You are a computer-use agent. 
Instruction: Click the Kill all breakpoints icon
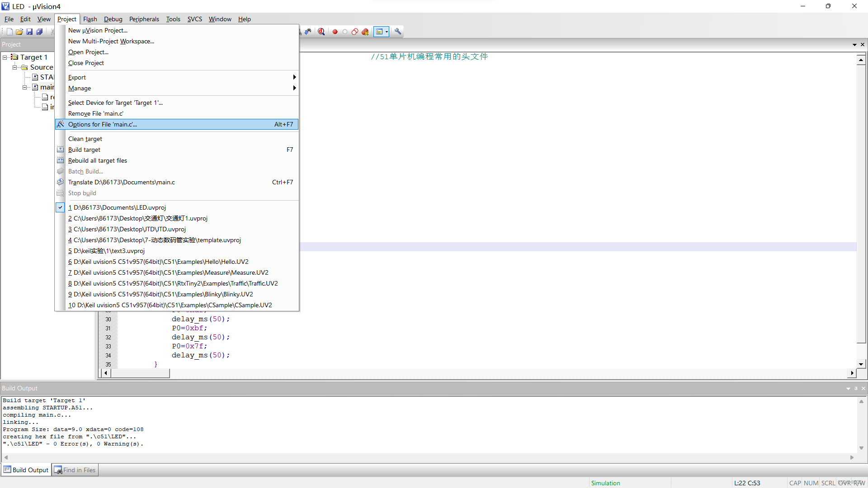(365, 32)
